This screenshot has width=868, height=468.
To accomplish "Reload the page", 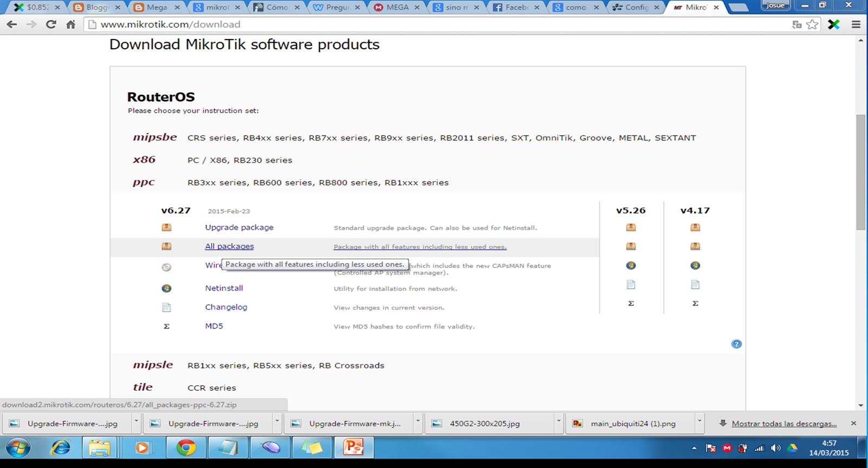I will tap(51, 24).
